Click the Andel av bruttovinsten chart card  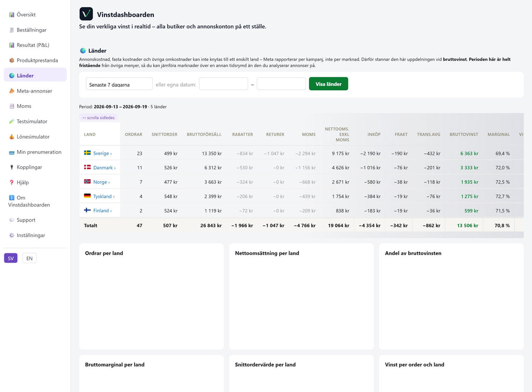pos(451,296)
